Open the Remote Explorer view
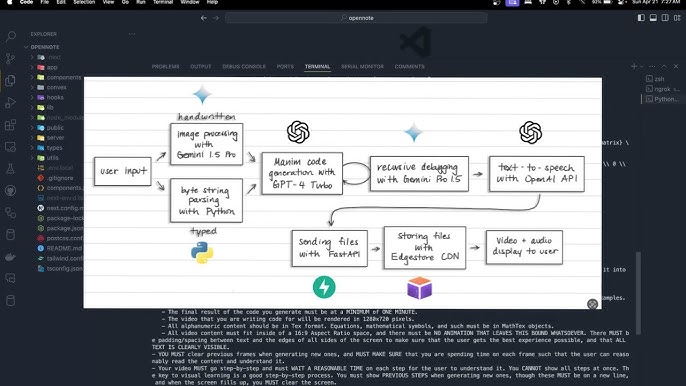The width and height of the screenshot is (686, 386). 10,147
